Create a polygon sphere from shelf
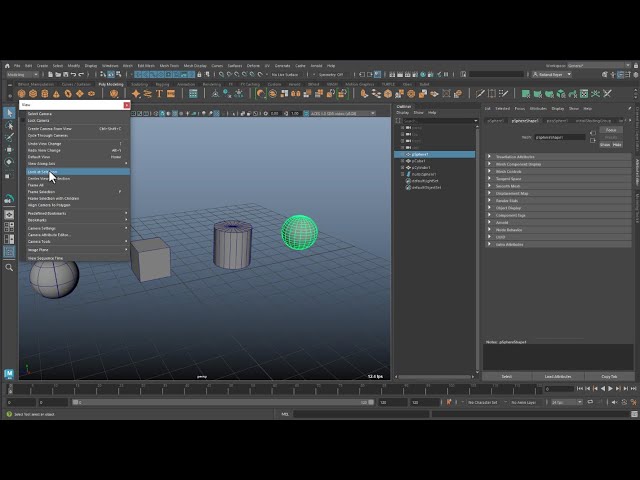Screen dimensions: 640x480 tap(22, 94)
